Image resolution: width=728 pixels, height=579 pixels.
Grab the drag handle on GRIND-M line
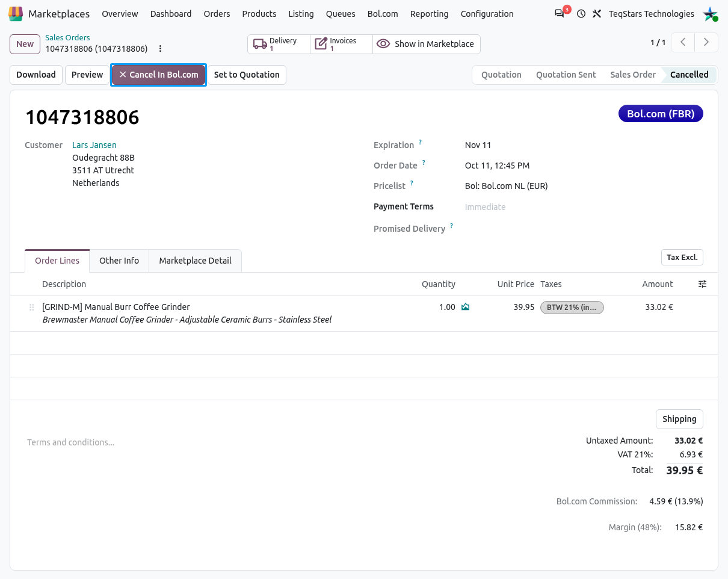[32, 308]
